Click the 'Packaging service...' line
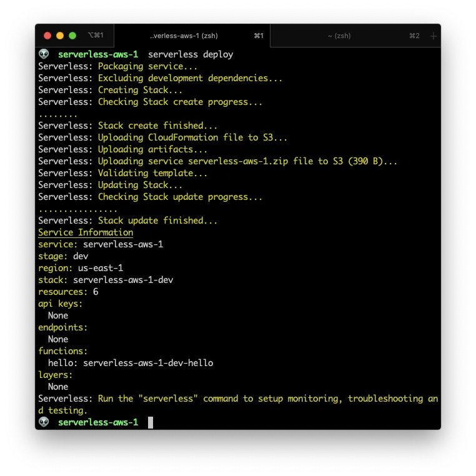This screenshot has width=476, height=476. 118,66
